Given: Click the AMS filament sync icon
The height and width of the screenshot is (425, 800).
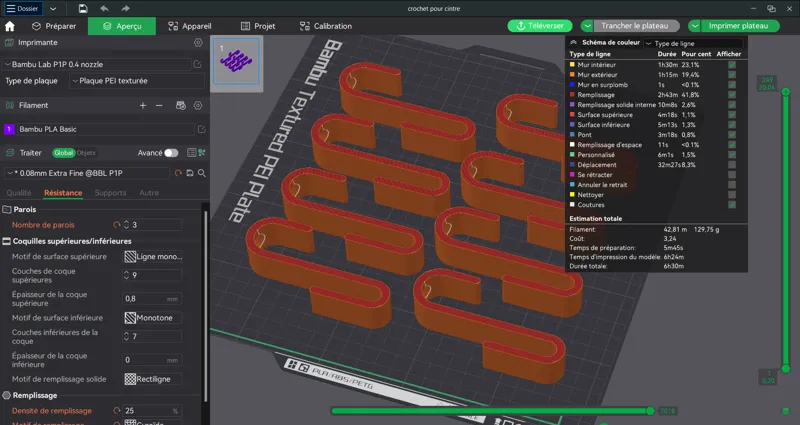Looking at the screenshot, I should tap(181, 105).
